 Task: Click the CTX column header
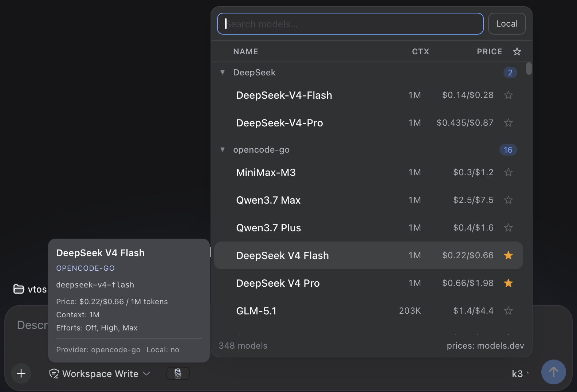pyautogui.click(x=420, y=52)
